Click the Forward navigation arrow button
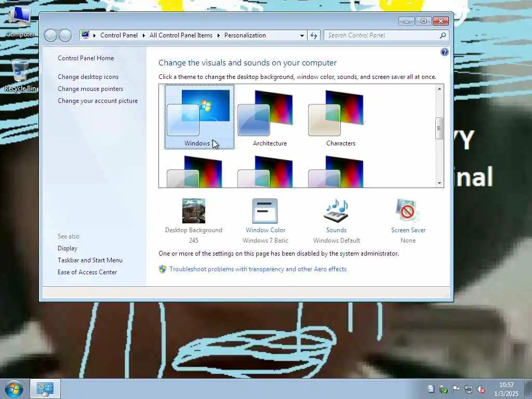Image resolution: width=532 pixels, height=399 pixels. click(65, 35)
